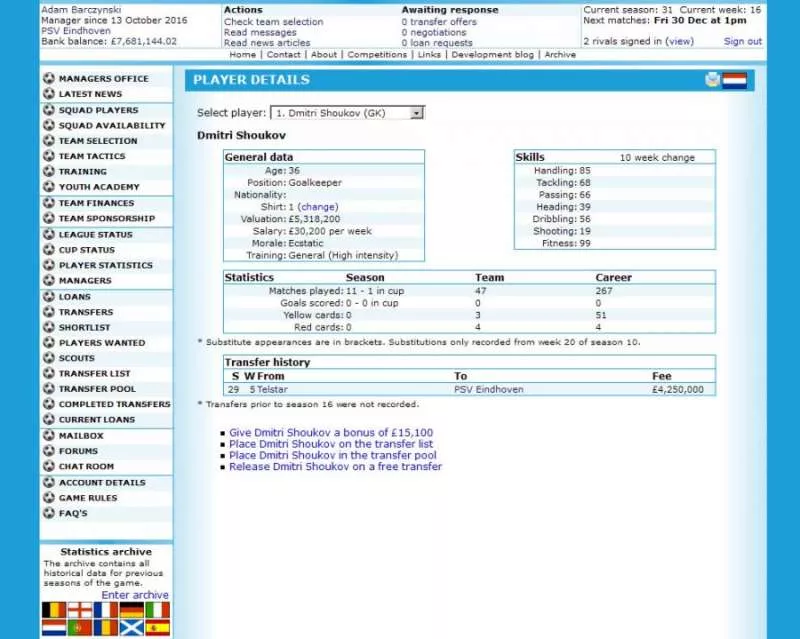This screenshot has width=800, height=639.
Task: Click the Portugal flag in archive panel
Action: point(80,628)
